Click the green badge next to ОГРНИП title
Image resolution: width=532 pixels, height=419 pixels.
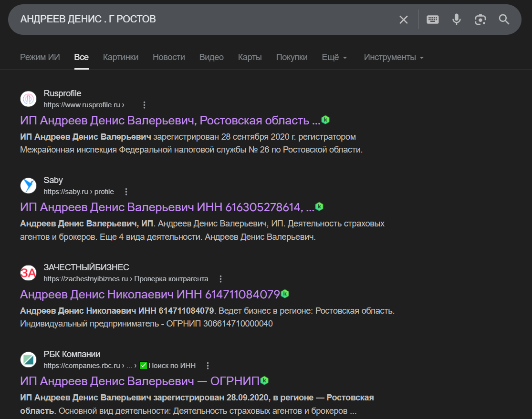264,381
